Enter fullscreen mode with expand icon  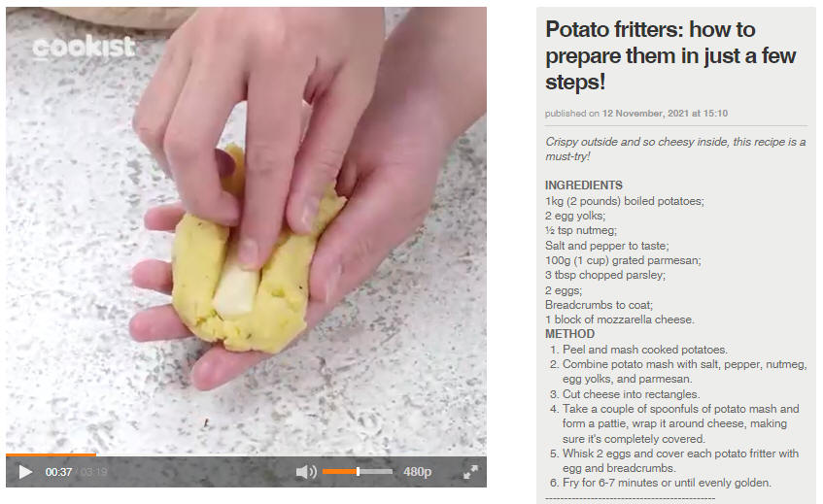(x=471, y=472)
